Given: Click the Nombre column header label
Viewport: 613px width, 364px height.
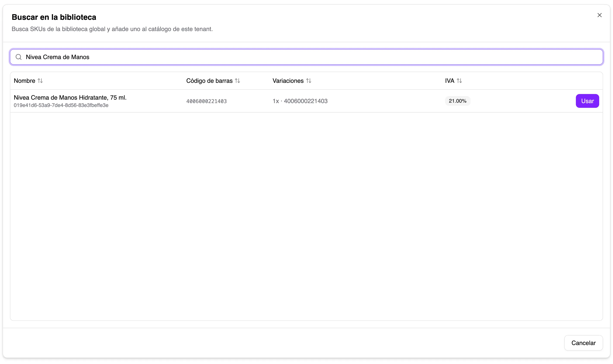Looking at the screenshot, I should [x=25, y=81].
